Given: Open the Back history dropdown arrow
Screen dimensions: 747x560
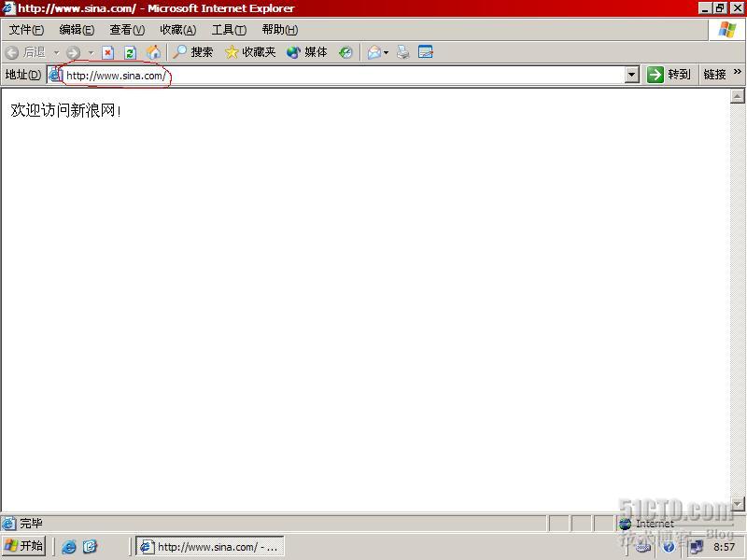Looking at the screenshot, I should 56,52.
